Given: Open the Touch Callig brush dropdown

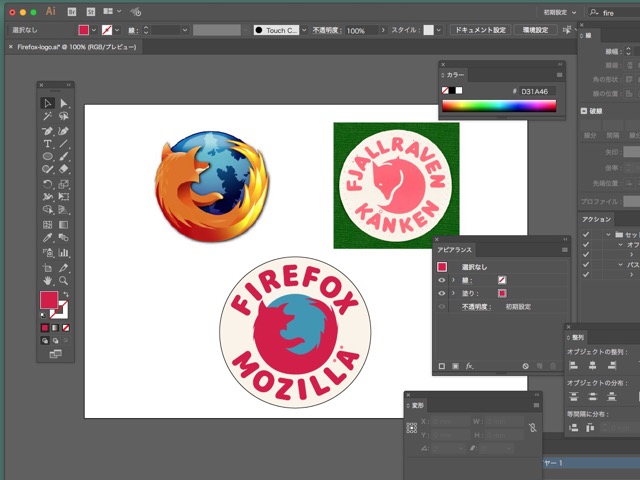Looking at the screenshot, I should point(304,30).
